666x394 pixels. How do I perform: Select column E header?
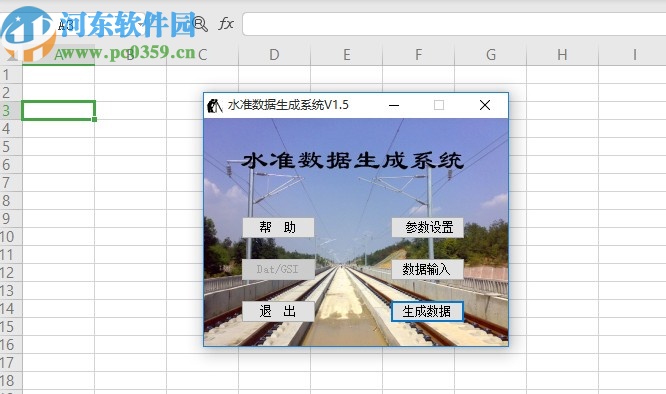(347, 55)
